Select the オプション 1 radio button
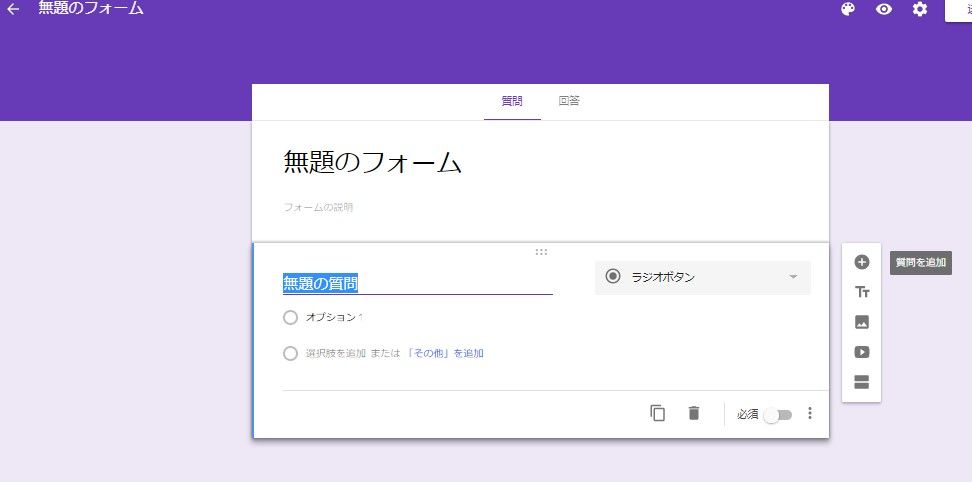Viewport: 972px width, 482px height. coord(290,317)
